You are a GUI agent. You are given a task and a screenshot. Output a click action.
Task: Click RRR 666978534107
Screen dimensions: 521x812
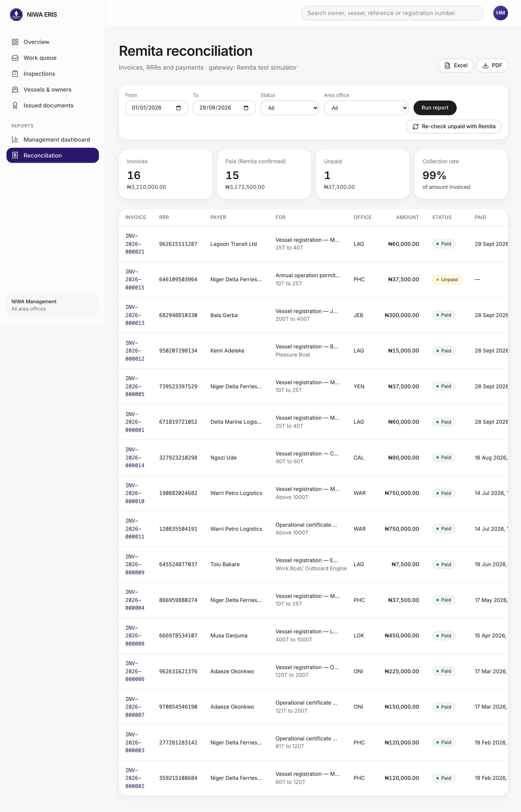(178, 636)
